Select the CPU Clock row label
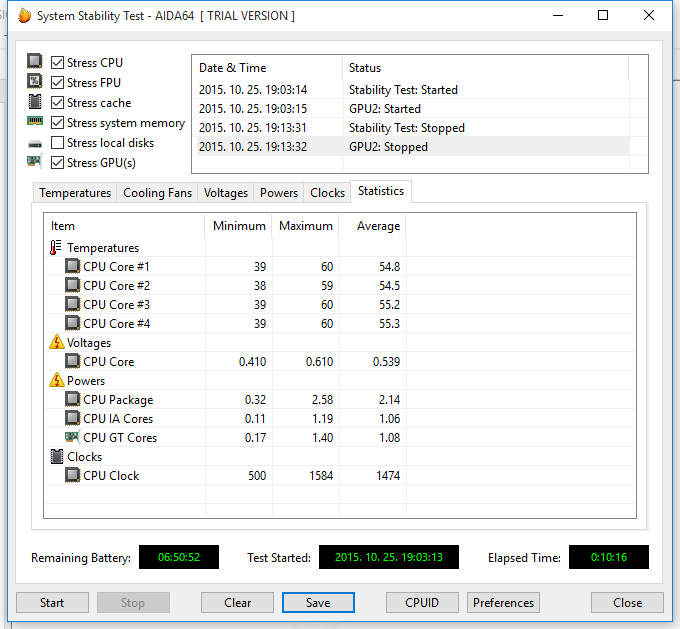The image size is (680, 629). pyautogui.click(x=111, y=476)
